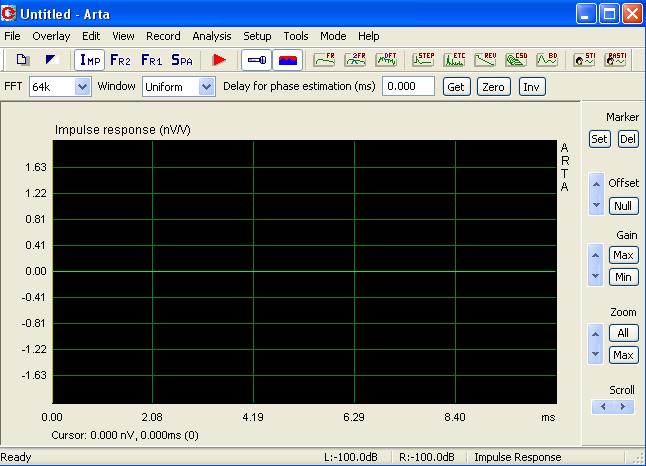The image size is (646, 466).
Task: Decrease the Zoom with down arrow
Action: [595, 354]
